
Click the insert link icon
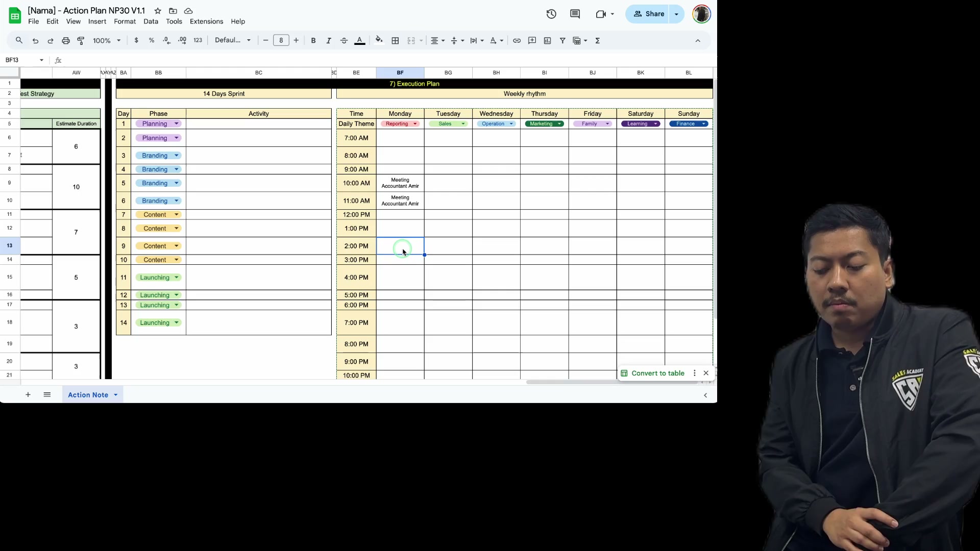point(517,41)
